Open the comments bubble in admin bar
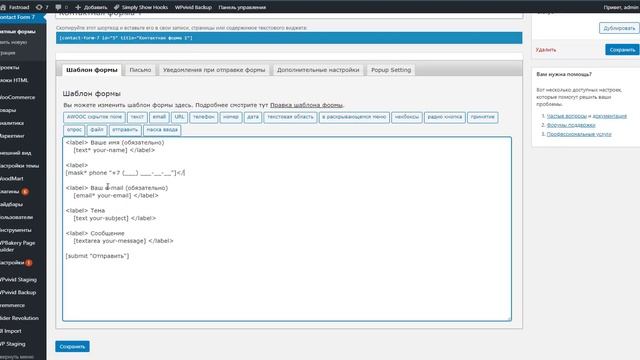 61,7
